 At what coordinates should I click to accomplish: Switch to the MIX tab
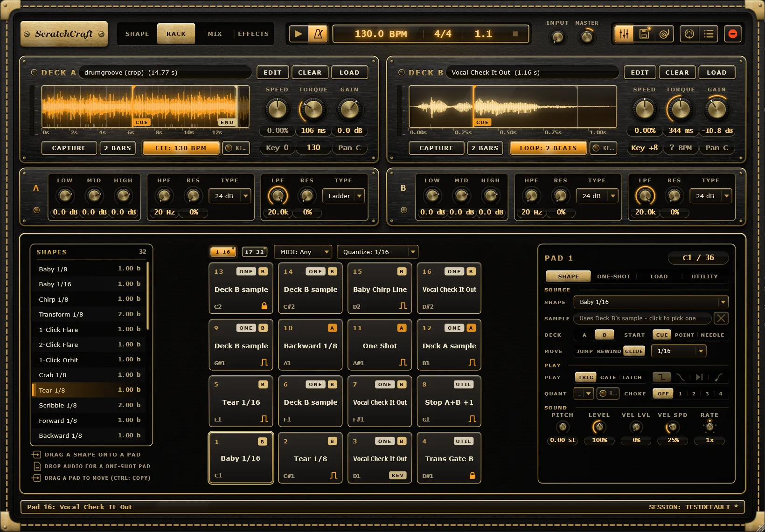click(215, 34)
